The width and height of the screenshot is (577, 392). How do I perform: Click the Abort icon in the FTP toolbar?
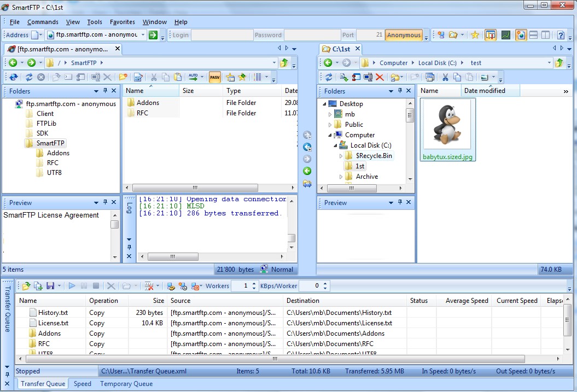(x=41, y=77)
